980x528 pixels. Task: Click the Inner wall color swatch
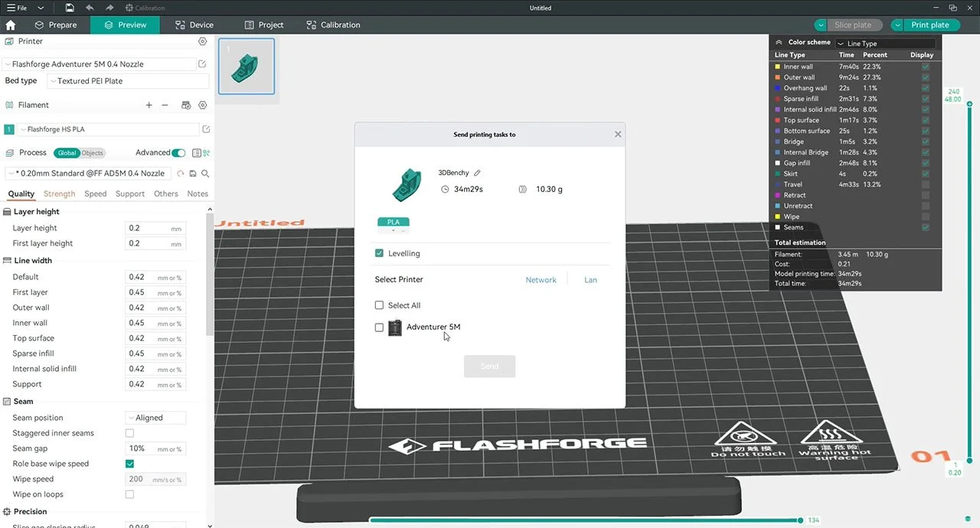click(x=779, y=67)
